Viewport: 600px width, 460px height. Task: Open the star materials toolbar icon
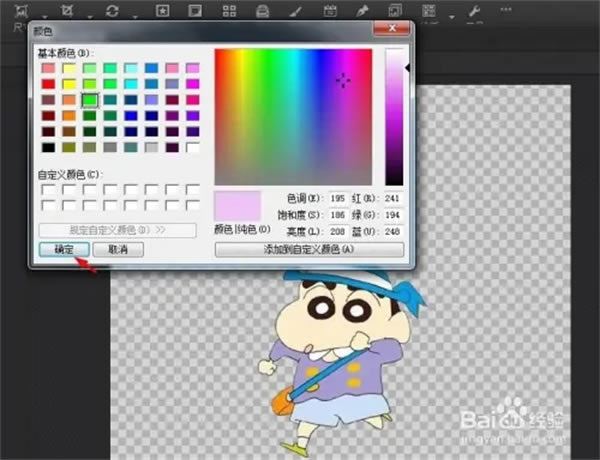click(162, 11)
